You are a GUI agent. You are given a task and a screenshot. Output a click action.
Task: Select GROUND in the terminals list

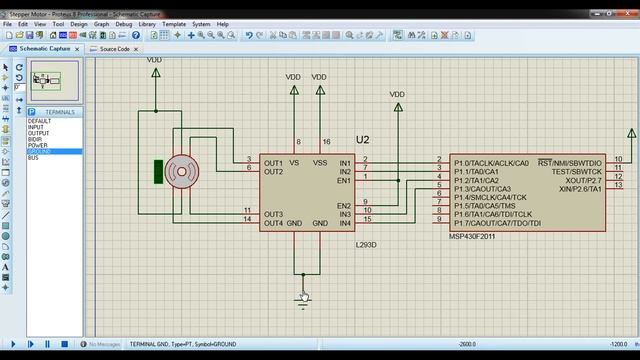[55, 151]
